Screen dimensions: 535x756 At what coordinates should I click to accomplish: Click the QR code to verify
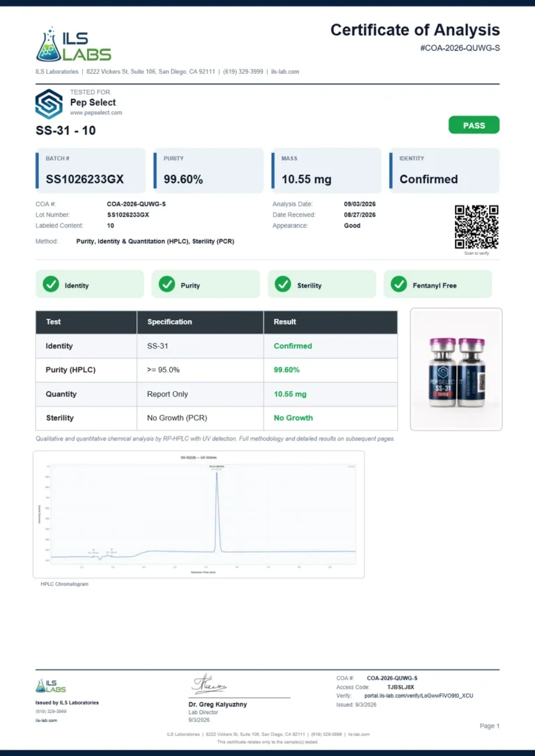click(x=476, y=227)
